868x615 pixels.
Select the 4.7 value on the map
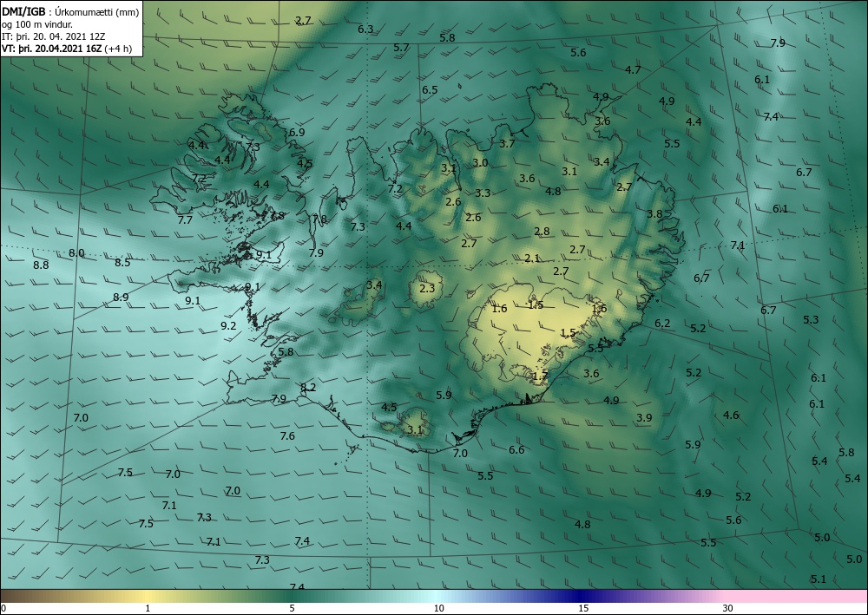pyautogui.click(x=633, y=69)
